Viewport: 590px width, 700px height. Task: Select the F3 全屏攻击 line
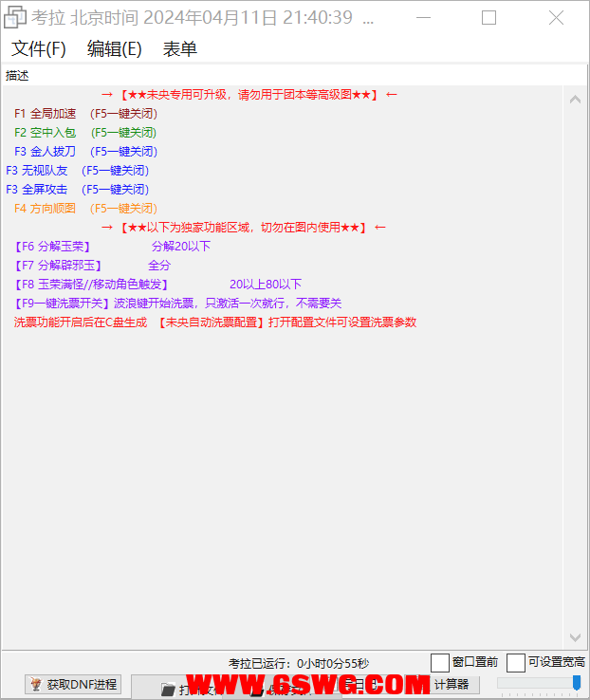[x=77, y=190]
